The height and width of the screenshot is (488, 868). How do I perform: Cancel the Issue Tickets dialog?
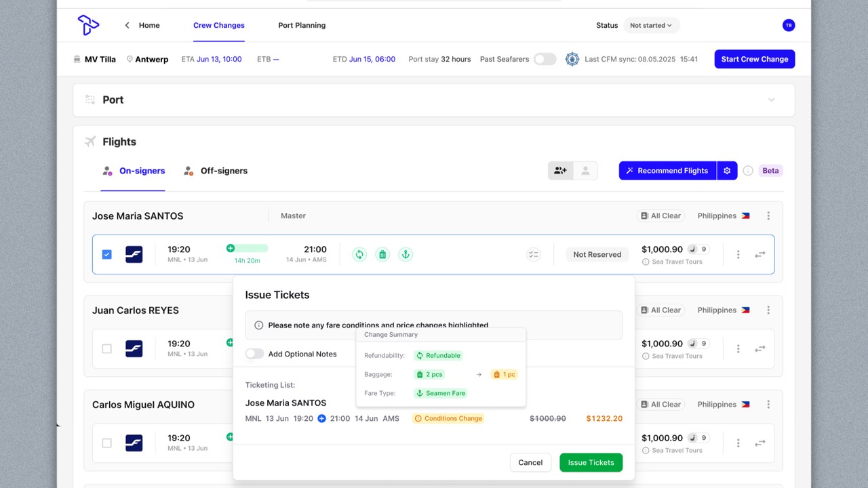pos(530,462)
